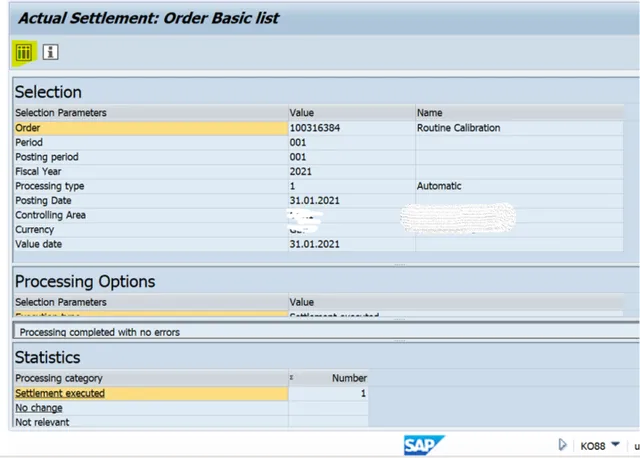
Task: Click the information icon in toolbar
Action: point(50,51)
